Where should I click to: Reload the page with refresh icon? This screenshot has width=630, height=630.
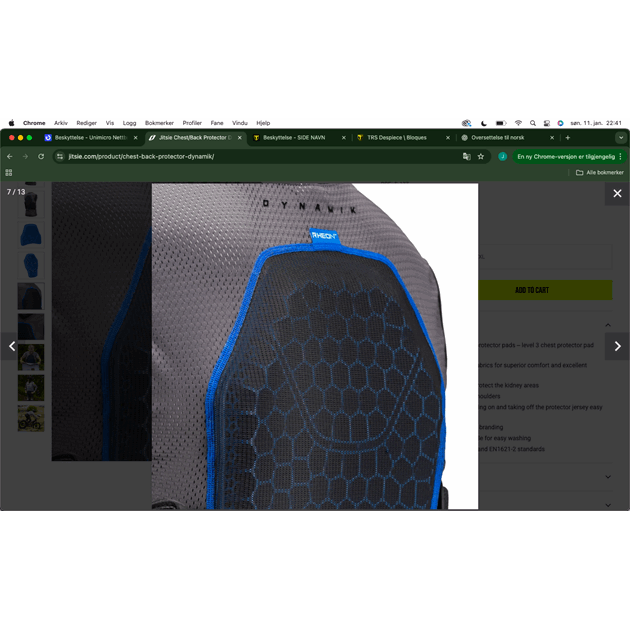tap(41, 156)
